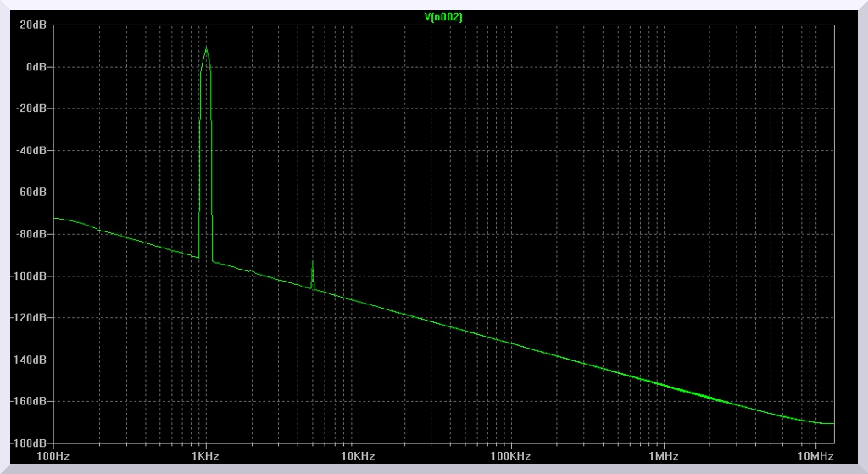This screenshot has height=474, width=868.
Task: Click the 100Hz frequency axis label
Action: click(53, 456)
